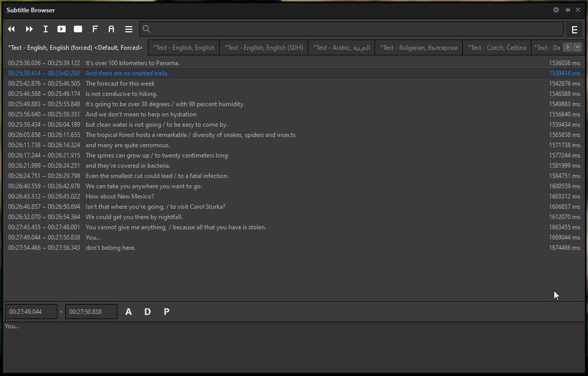Open the hamburger lines menu icon

tap(129, 29)
